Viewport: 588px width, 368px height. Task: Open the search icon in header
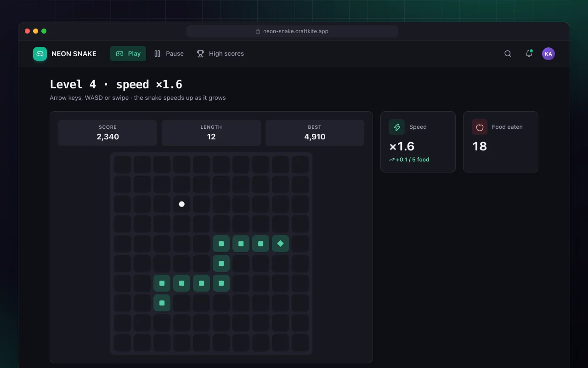(508, 54)
